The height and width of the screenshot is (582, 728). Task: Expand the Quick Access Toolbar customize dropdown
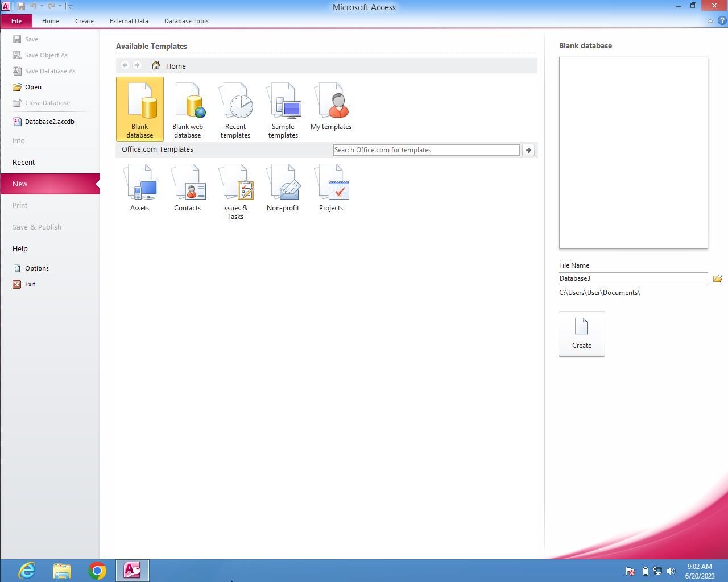pos(70,6)
